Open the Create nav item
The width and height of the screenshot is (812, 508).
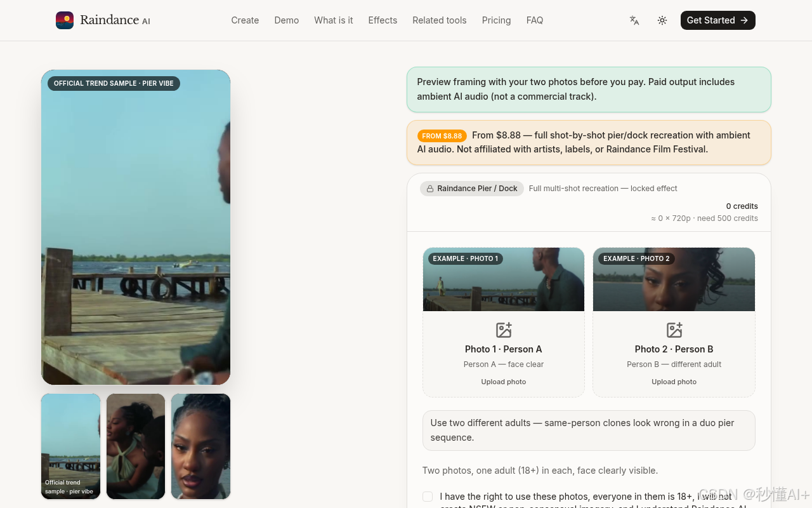pos(245,20)
